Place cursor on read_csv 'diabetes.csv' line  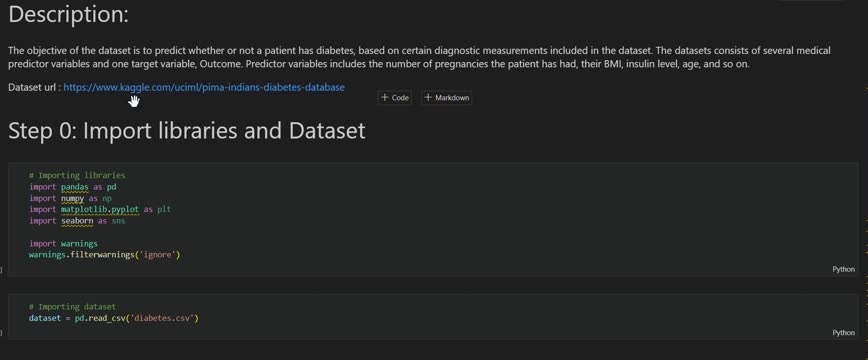tap(113, 318)
